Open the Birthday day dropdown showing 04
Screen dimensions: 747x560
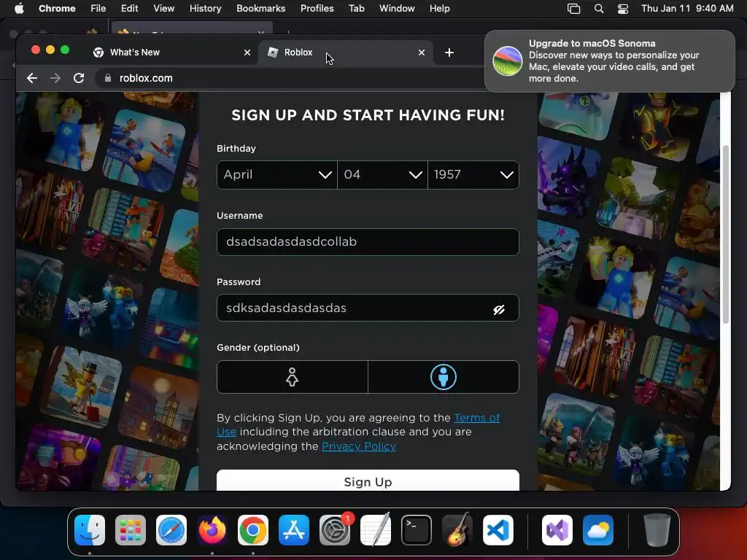[x=382, y=175]
